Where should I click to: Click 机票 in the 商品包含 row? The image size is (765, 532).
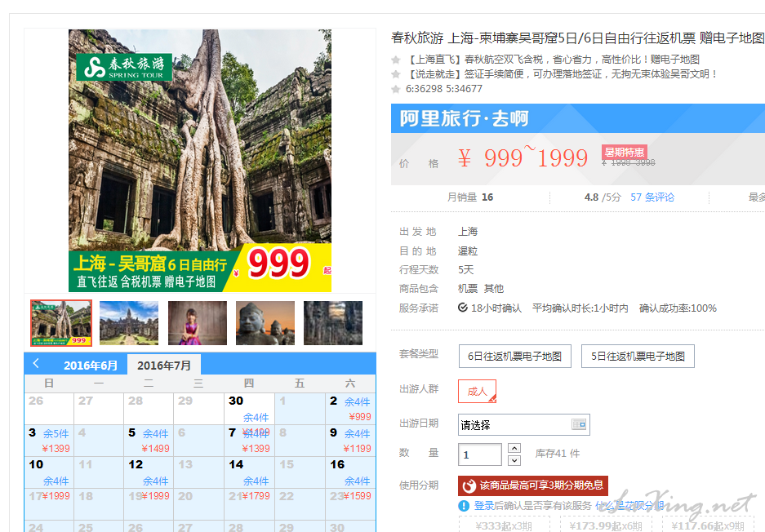pyautogui.click(x=468, y=289)
